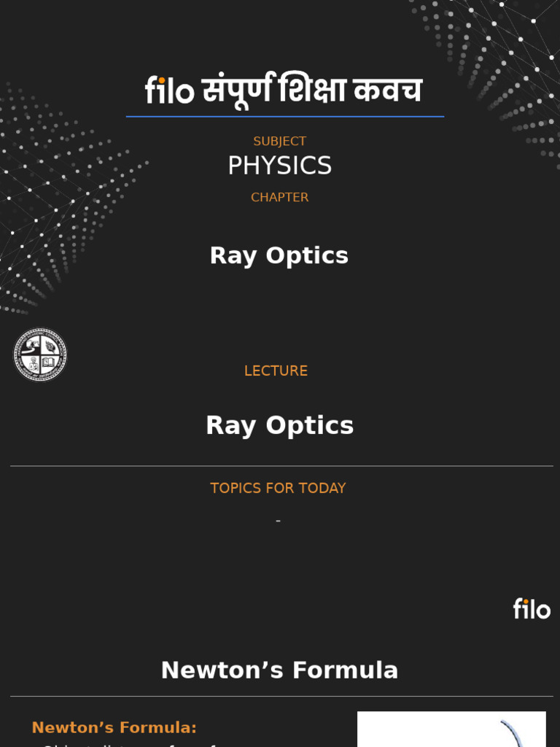Click the blue underline beneath the header title
The height and width of the screenshot is (747, 560).
click(x=284, y=117)
